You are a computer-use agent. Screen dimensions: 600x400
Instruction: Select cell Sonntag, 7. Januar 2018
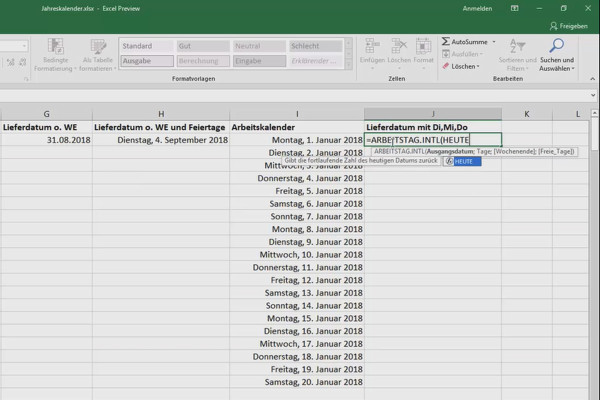[x=297, y=216]
